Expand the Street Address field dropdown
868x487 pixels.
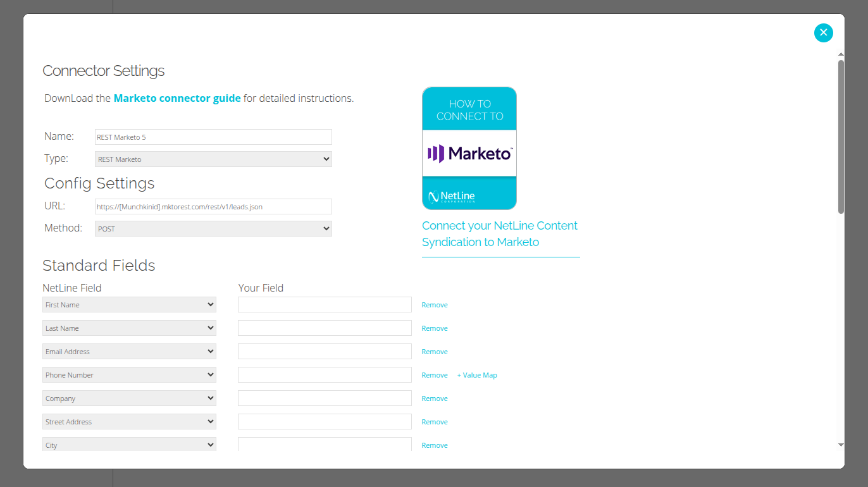tap(129, 422)
